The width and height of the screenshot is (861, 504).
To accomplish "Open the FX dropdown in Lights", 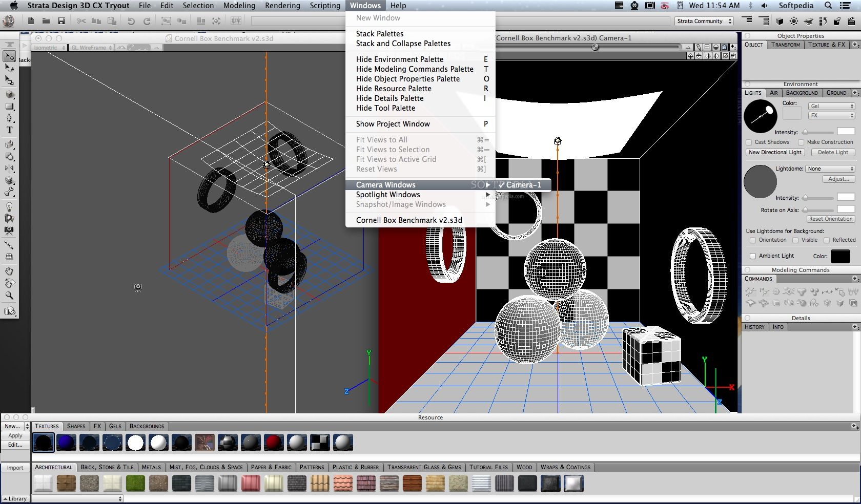I will pos(831,115).
